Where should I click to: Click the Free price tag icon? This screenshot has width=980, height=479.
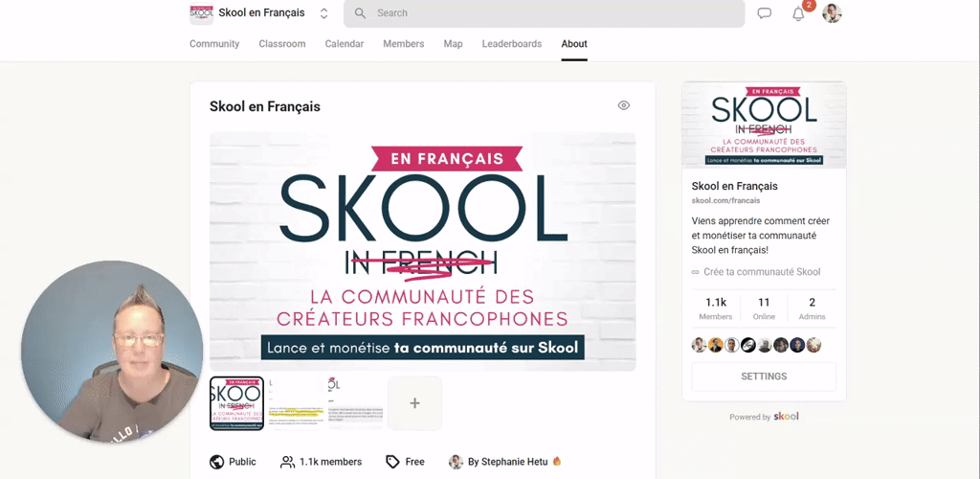[x=392, y=462]
